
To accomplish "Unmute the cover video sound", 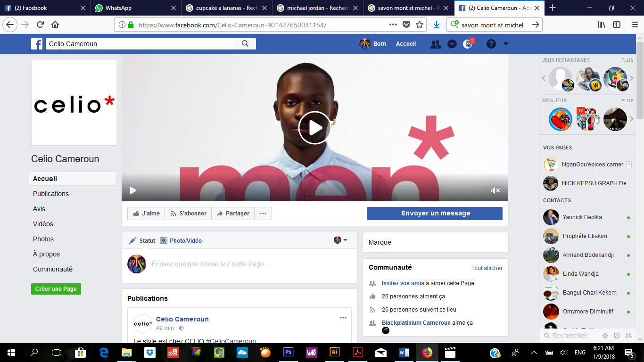I will click(x=495, y=190).
